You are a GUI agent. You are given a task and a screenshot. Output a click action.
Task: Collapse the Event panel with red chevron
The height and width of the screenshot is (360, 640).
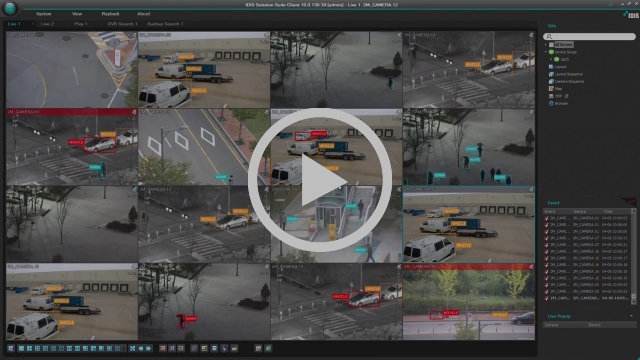point(631,201)
